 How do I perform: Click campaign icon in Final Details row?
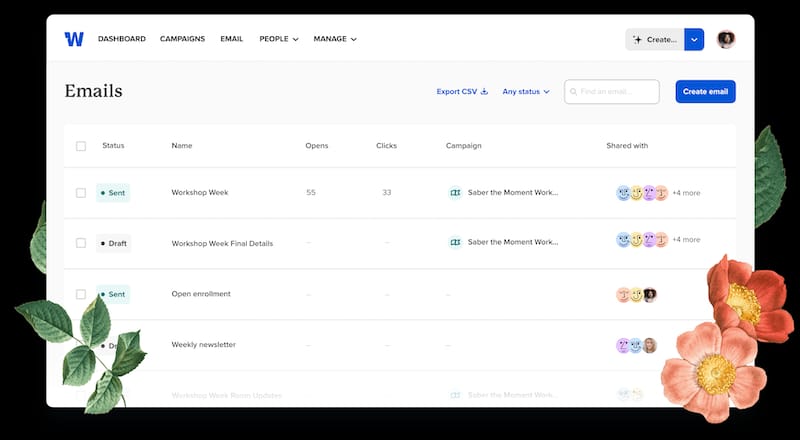tap(455, 242)
